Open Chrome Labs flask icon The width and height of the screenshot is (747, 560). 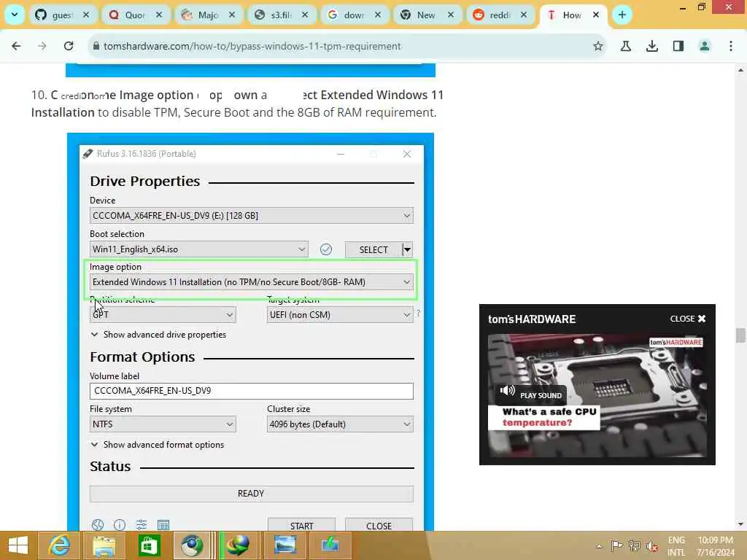click(625, 46)
